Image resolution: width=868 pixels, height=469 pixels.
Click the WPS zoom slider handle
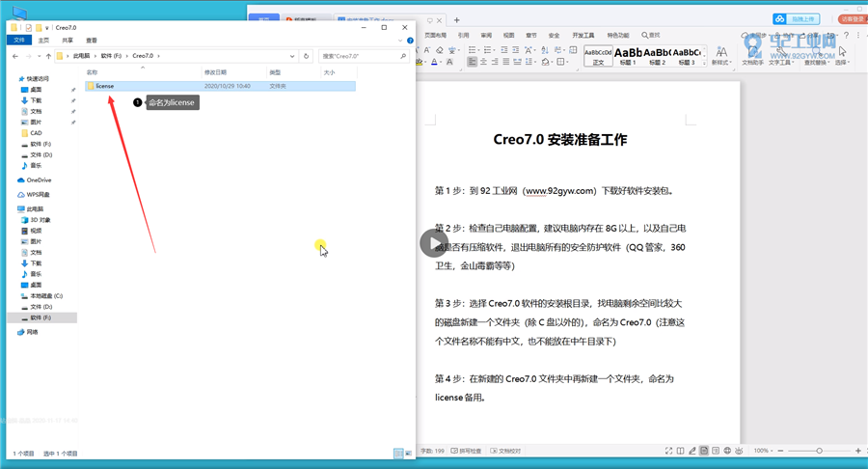(x=819, y=451)
